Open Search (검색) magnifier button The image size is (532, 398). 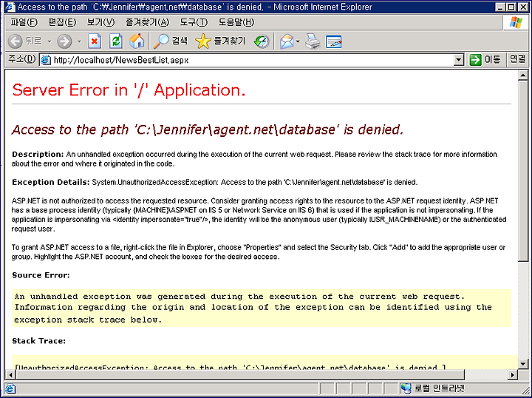point(171,41)
